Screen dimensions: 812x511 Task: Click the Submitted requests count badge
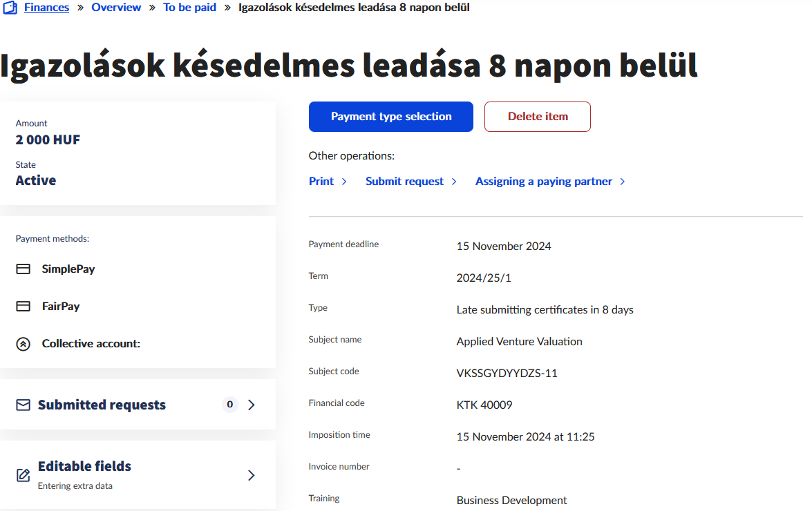click(x=229, y=405)
